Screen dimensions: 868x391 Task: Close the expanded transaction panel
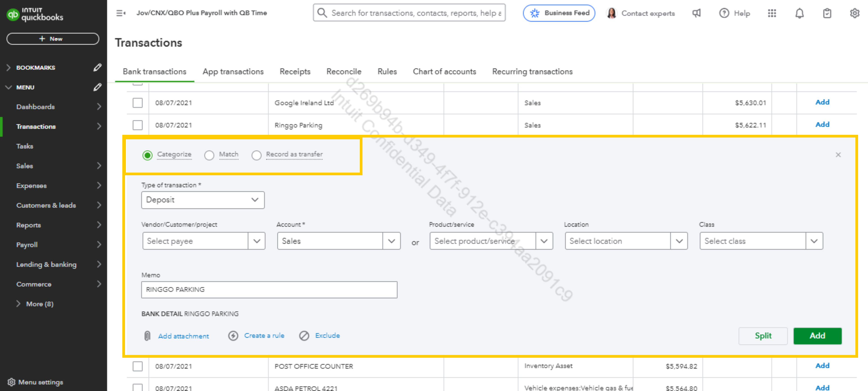[x=838, y=155]
